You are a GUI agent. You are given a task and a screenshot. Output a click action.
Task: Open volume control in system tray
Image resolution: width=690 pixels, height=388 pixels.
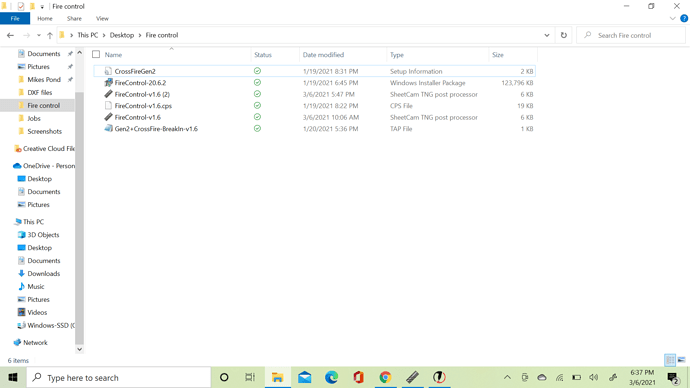click(593, 377)
